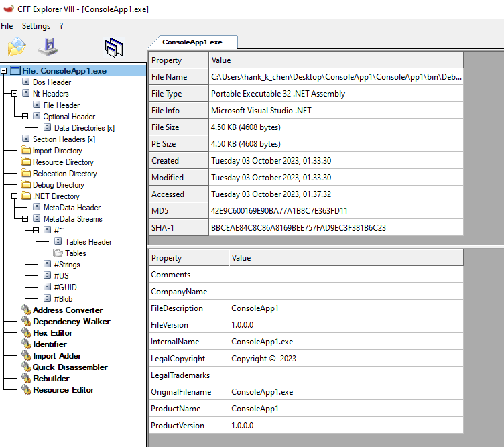Click the FileDescription value ConsoleApp1
Image resolution: width=504 pixels, height=447 pixels.
point(255,308)
